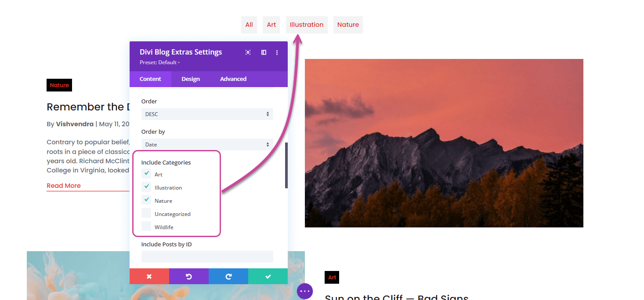Redo change using blue arrow button
This screenshot has height=300, width=644.
[228, 276]
